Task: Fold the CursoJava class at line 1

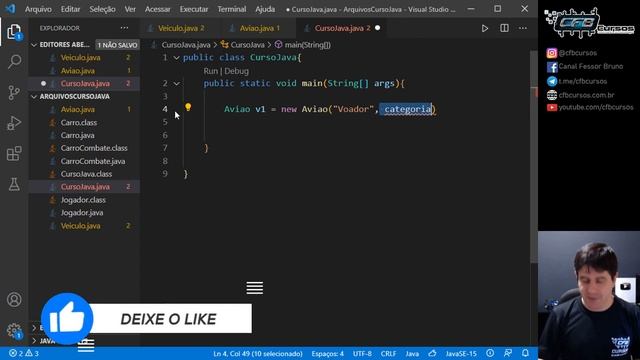Action: pos(176,58)
